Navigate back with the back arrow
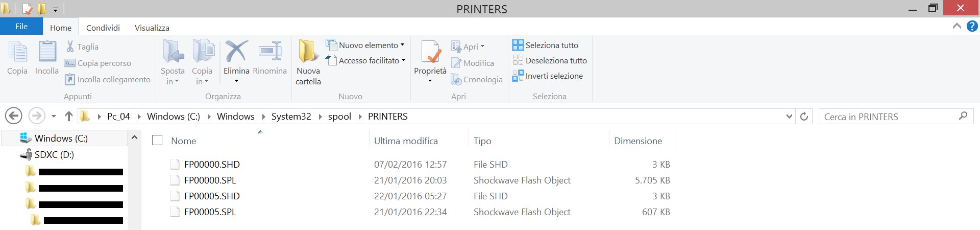Viewport: 980px width, 230px height. 14,116
